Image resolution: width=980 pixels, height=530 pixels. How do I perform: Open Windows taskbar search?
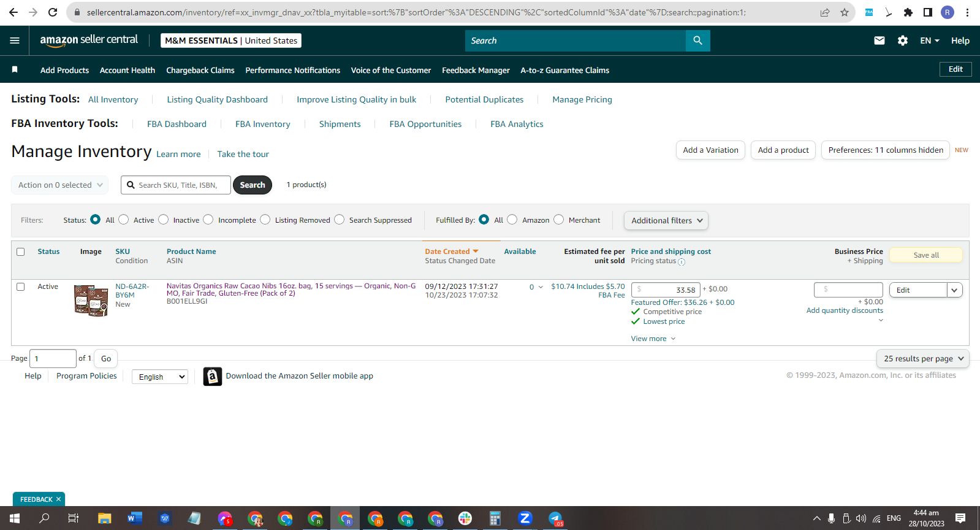pyautogui.click(x=44, y=518)
